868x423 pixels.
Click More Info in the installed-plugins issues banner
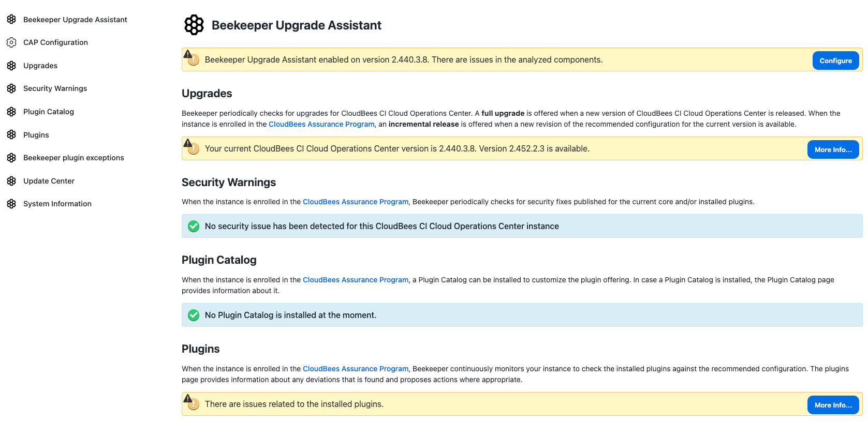coord(833,405)
